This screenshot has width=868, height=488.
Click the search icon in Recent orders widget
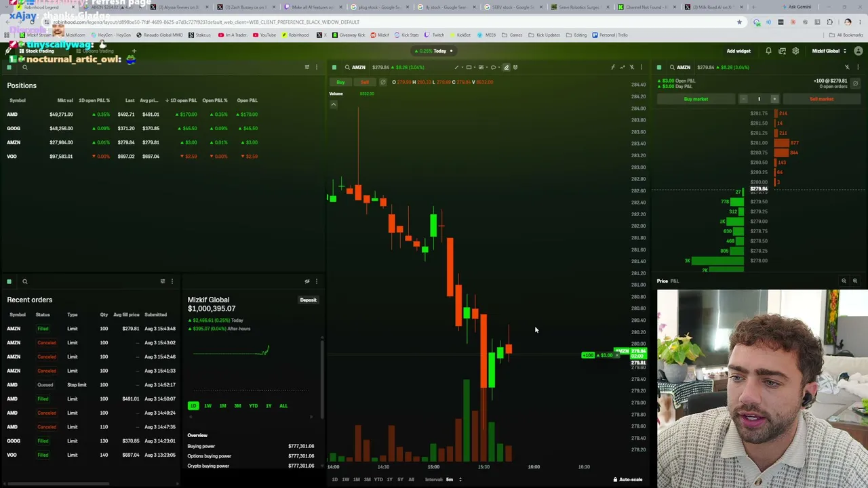[24, 281]
